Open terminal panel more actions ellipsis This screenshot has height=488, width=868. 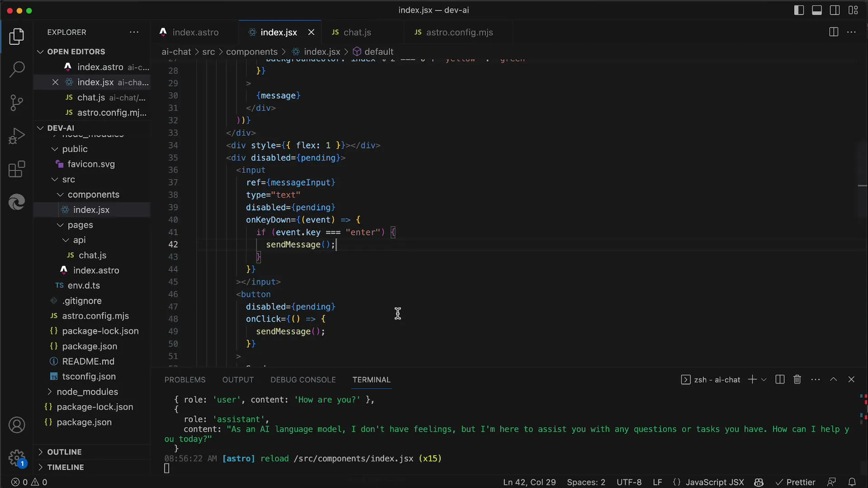[816, 379]
